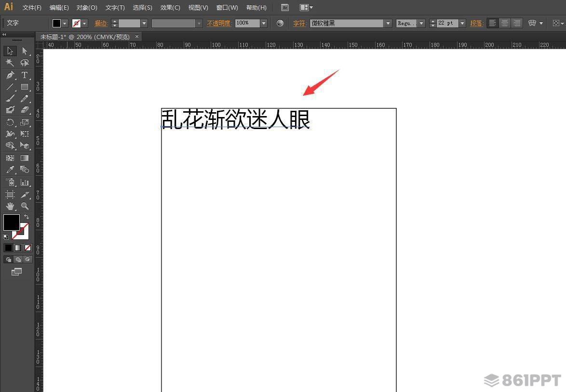Reset to default fill and stroke
Screen dimensions: 566x392
(x=6, y=237)
